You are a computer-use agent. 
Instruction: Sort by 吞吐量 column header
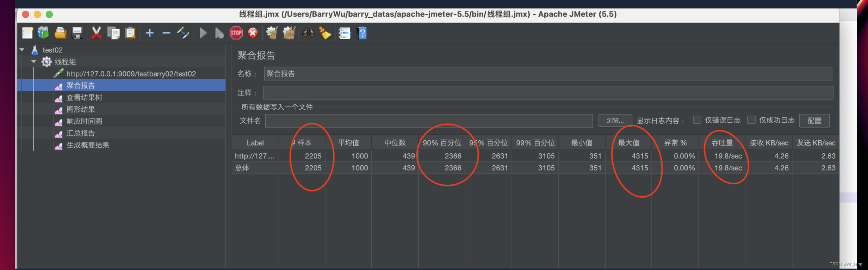(x=722, y=143)
